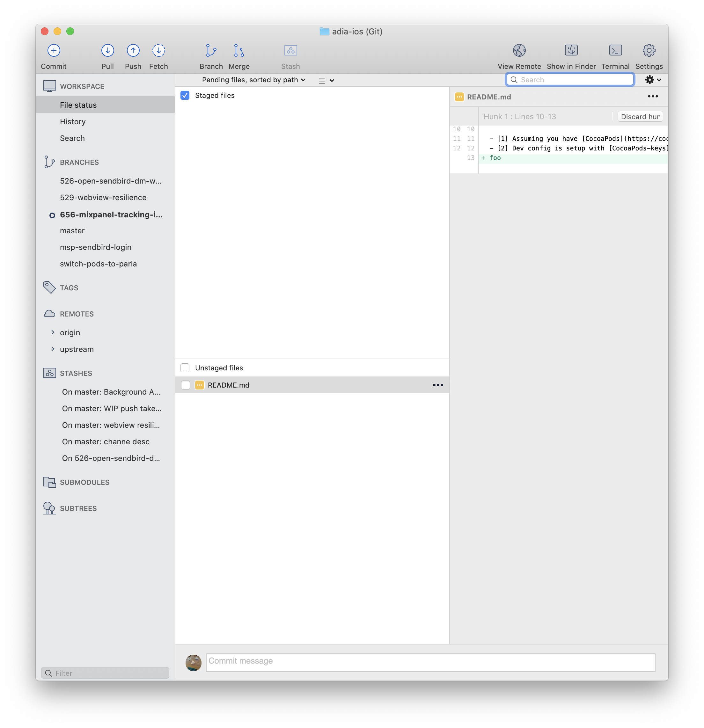Click the Tags sidebar icon
The width and height of the screenshot is (704, 728).
point(49,287)
